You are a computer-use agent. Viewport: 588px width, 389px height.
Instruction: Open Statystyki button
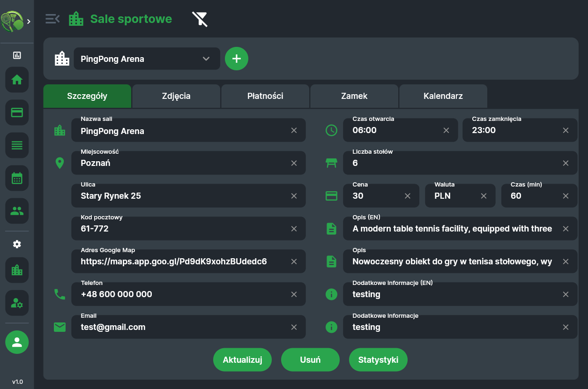(378, 360)
